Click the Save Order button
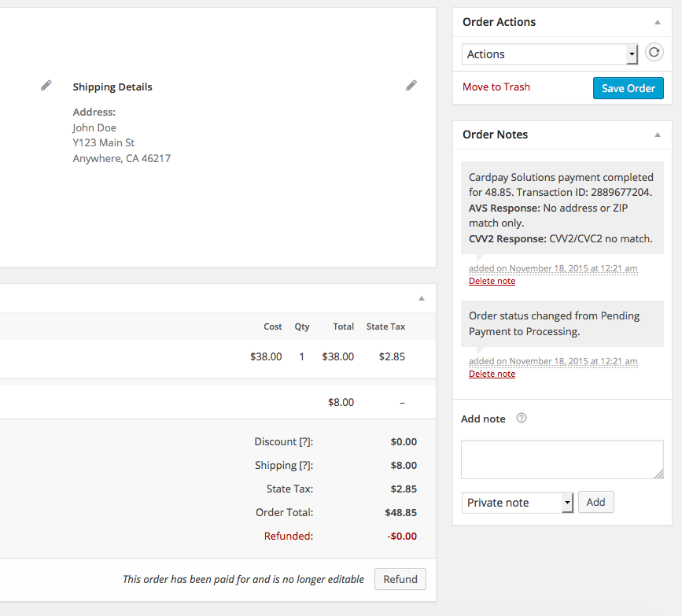This screenshot has width=682, height=616. [x=628, y=88]
